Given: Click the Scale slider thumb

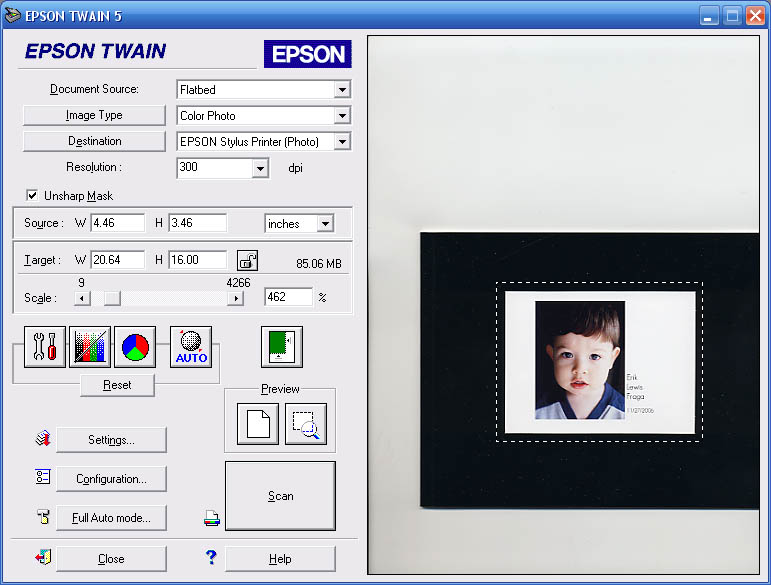Looking at the screenshot, I should point(112,298).
